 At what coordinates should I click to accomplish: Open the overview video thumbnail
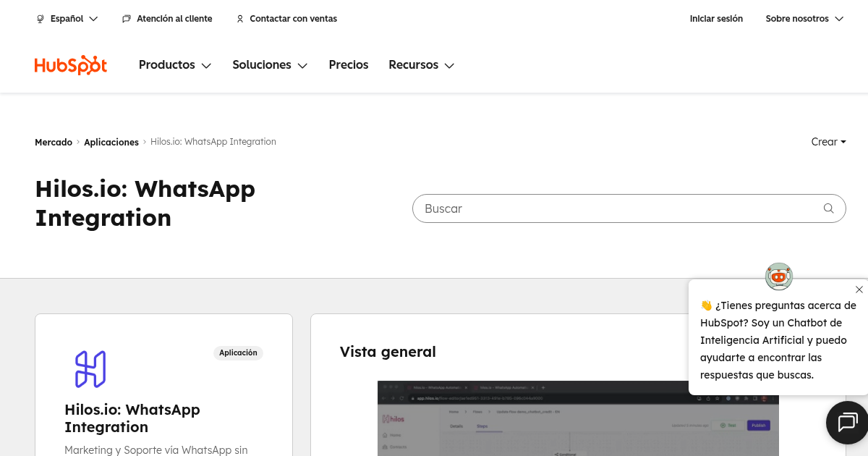click(578, 418)
